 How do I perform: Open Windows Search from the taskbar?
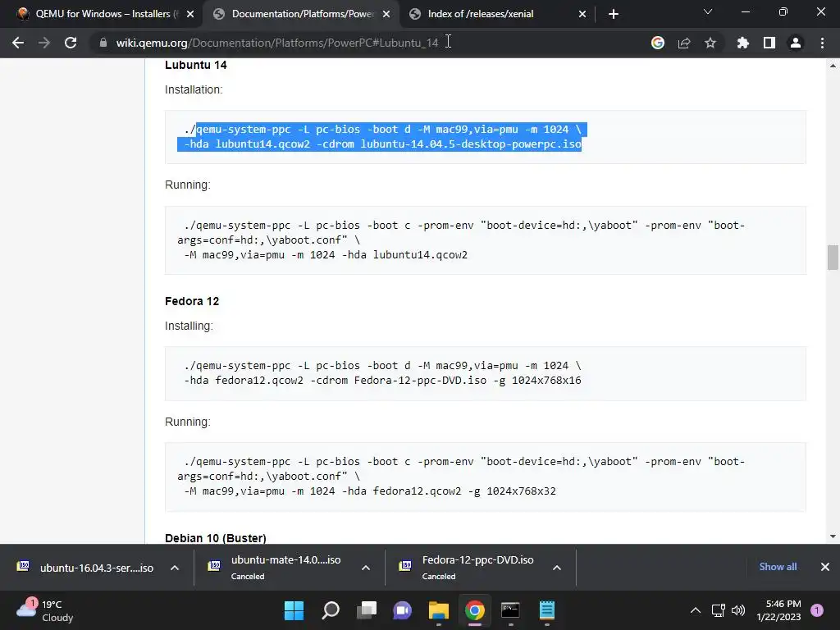tap(330, 610)
